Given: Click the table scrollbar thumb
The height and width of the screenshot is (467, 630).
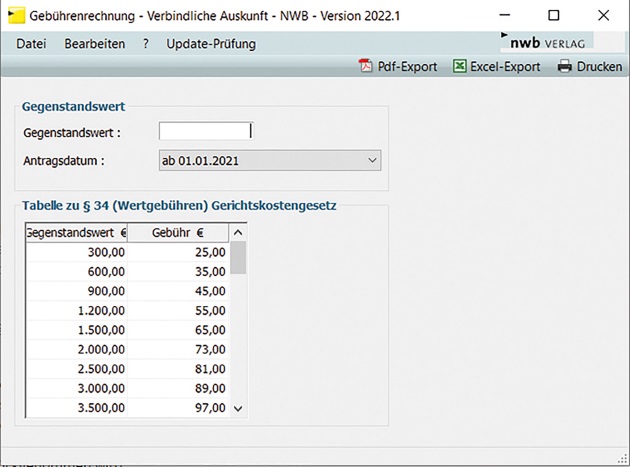Looking at the screenshot, I should (x=238, y=257).
